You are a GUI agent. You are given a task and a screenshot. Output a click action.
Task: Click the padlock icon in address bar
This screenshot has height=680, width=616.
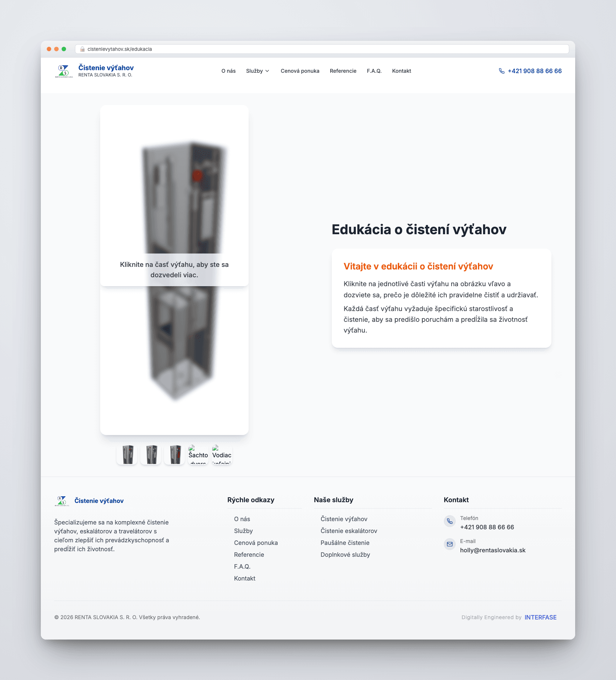[82, 49]
